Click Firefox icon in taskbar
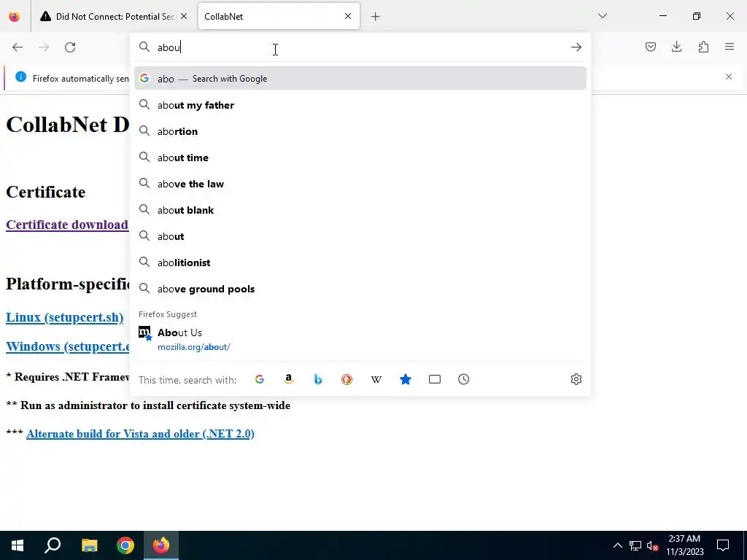747x560 pixels. coord(161,545)
